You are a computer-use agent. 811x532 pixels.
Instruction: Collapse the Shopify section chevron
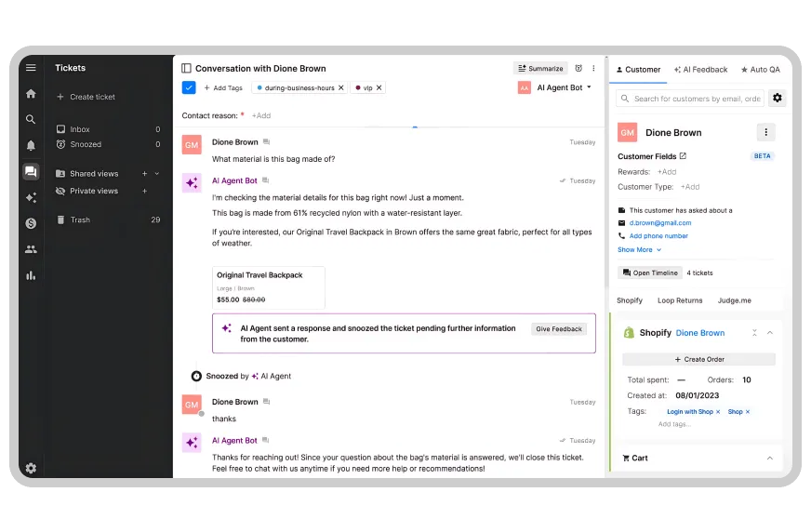[x=770, y=333]
